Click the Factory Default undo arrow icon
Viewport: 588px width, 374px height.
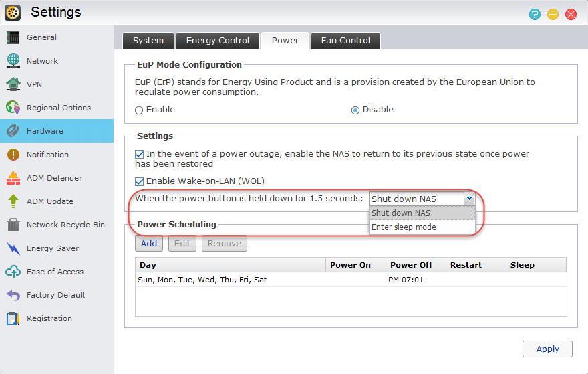(13, 295)
